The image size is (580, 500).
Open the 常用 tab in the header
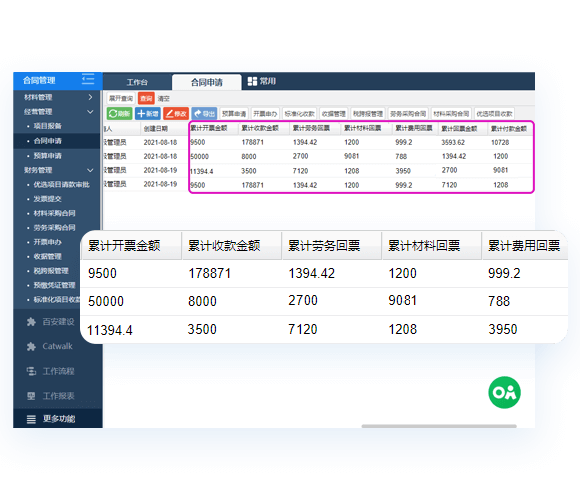pos(262,81)
